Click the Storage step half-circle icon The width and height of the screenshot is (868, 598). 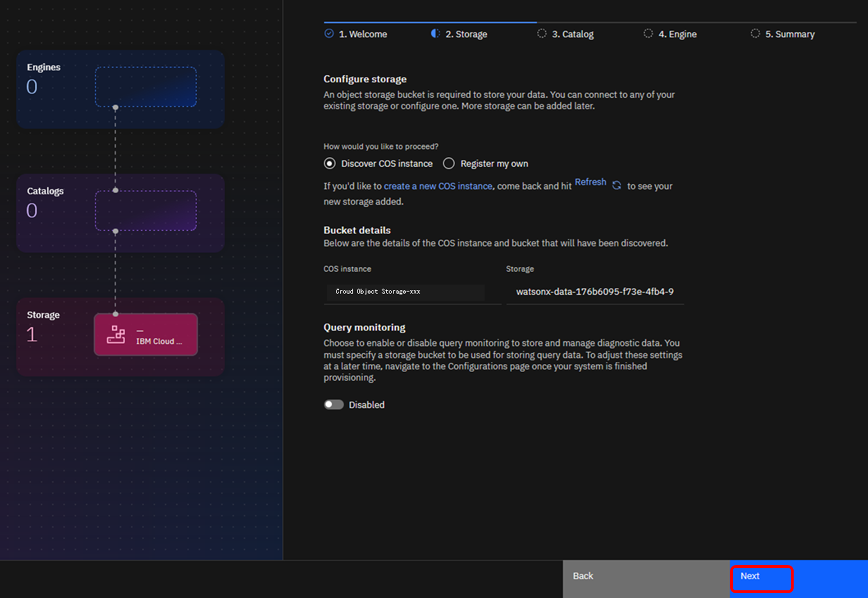pos(435,33)
